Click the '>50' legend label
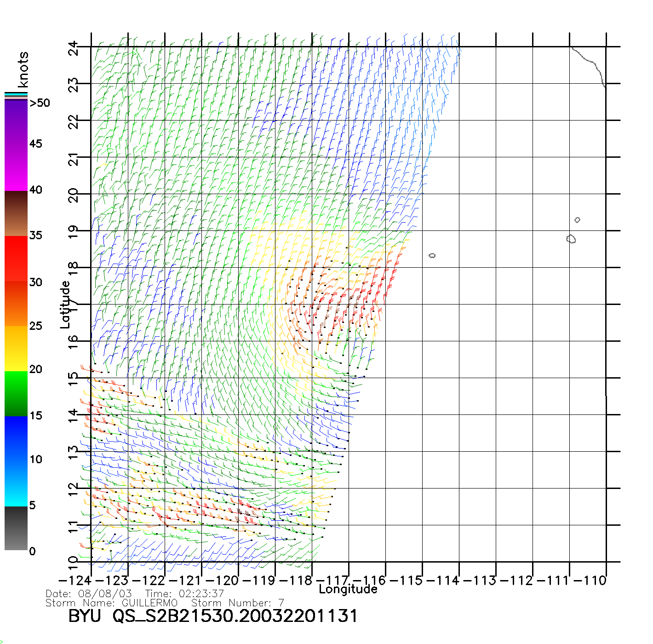Image resolution: width=653 pixels, height=644 pixels. 40,103
